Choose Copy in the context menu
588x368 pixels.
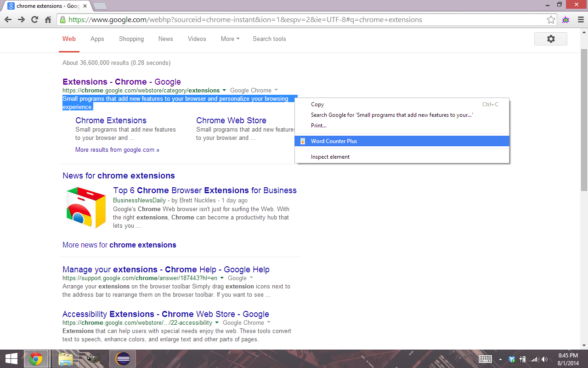[x=402, y=104]
